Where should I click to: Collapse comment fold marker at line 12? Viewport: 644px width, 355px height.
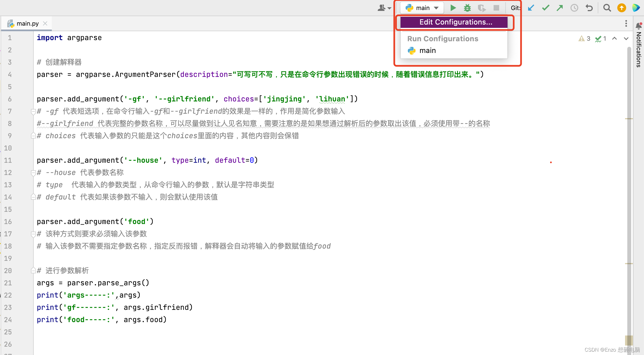(x=33, y=173)
